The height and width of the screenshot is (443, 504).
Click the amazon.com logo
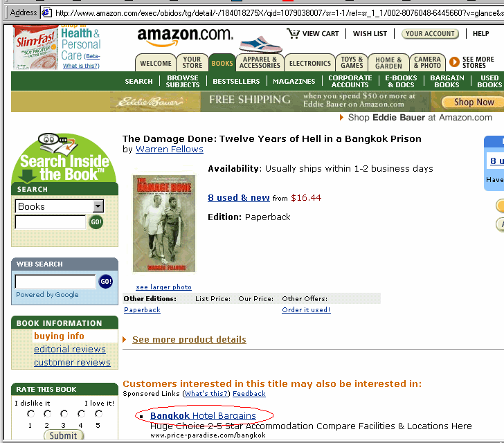[x=185, y=36]
